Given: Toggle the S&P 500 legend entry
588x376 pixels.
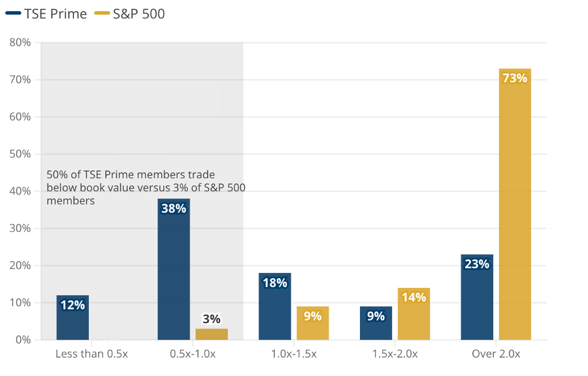Looking at the screenshot, I should [x=129, y=14].
